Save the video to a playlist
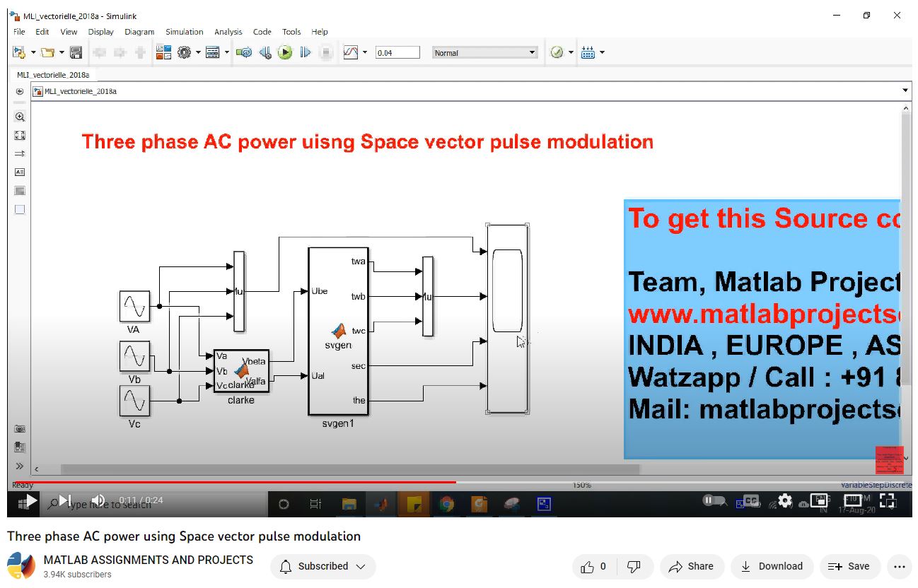The height and width of the screenshot is (588, 918). point(849,566)
